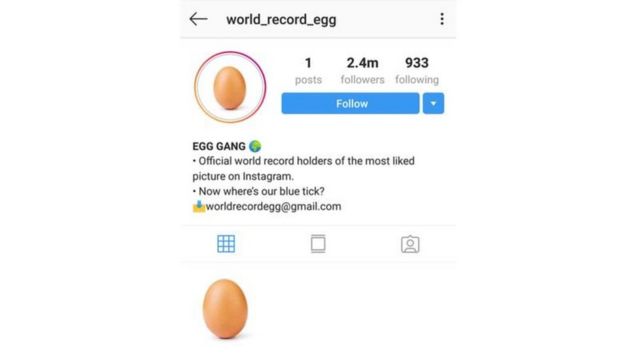Viewport: 640px width, 360px height.
Task: Open the egg photo post thumbnail
Action: click(226, 309)
